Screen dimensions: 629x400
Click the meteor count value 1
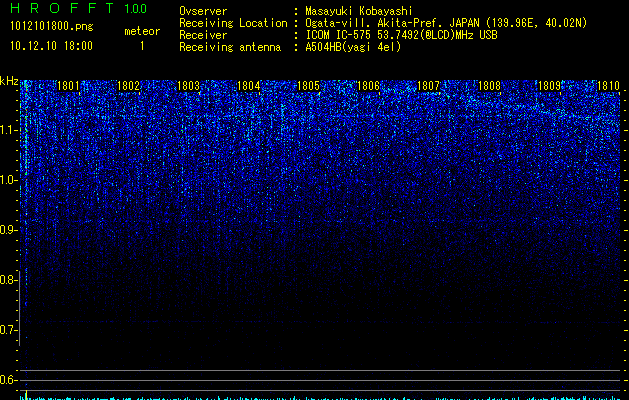coord(142,46)
